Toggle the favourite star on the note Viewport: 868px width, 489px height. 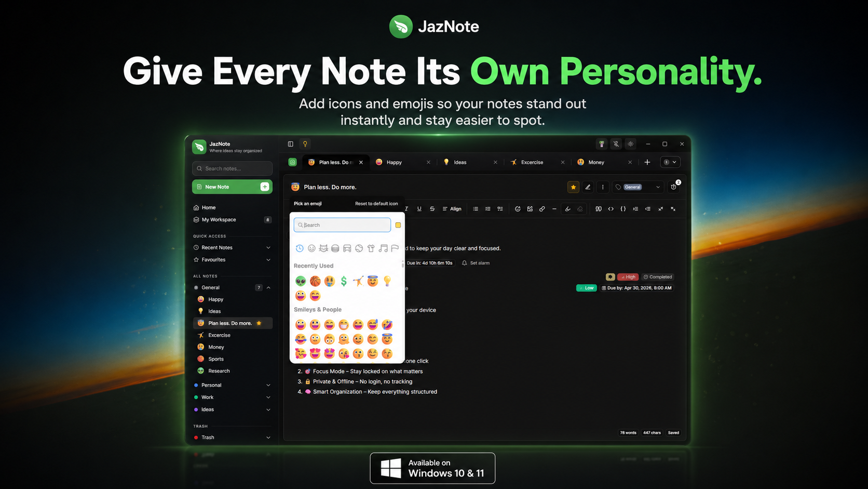[573, 187]
